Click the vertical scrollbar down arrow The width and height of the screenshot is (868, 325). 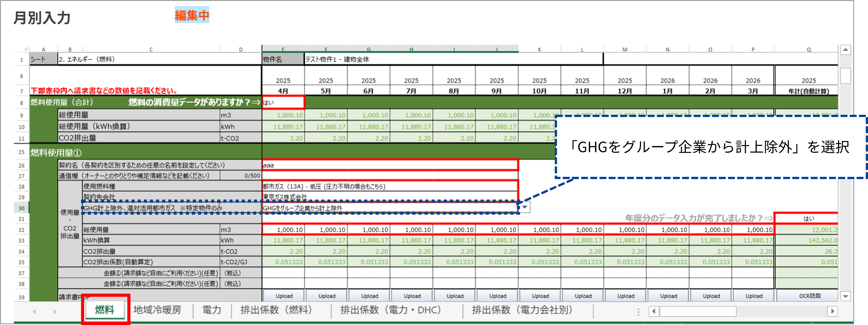[x=846, y=297]
